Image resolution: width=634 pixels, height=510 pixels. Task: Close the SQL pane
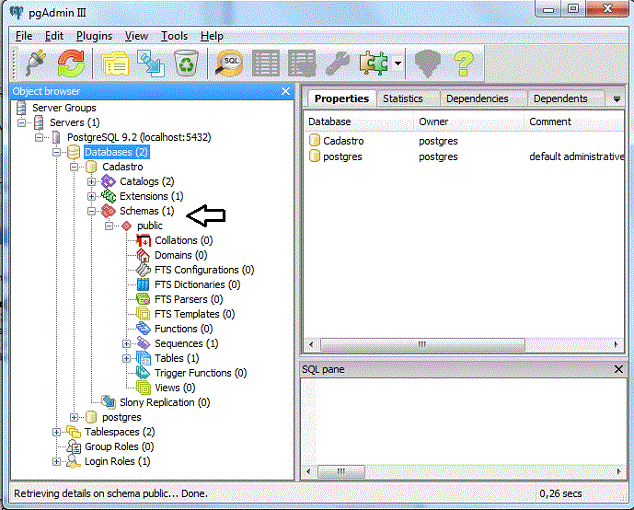pyautogui.click(x=618, y=369)
